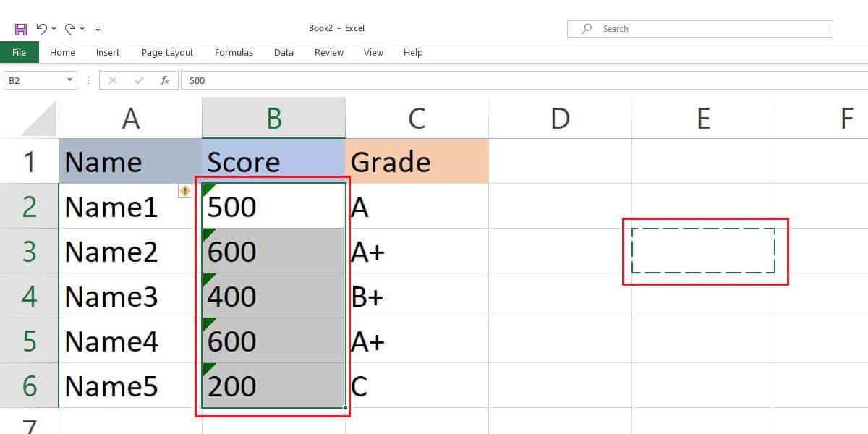The height and width of the screenshot is (434, 868).
Task: Open the Customize Quick Access Toolbar menu
Action: (x=98, y=28)
